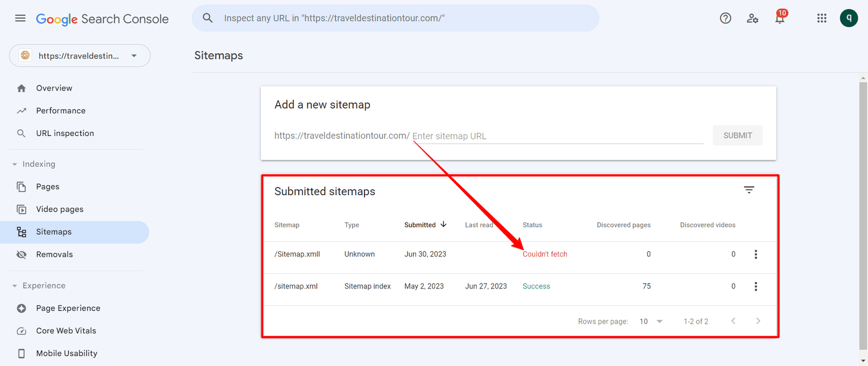Collapse the Experience section

pyautogui.click(x=15, y=286)
